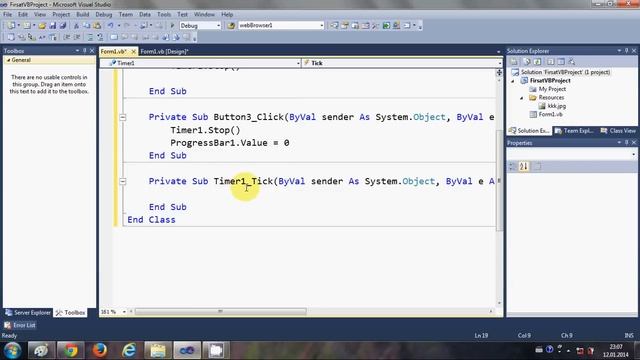Screen dimensions: 640x360
Task: Collapse the Timer1_Tick code block
Action: click(122, 181)
